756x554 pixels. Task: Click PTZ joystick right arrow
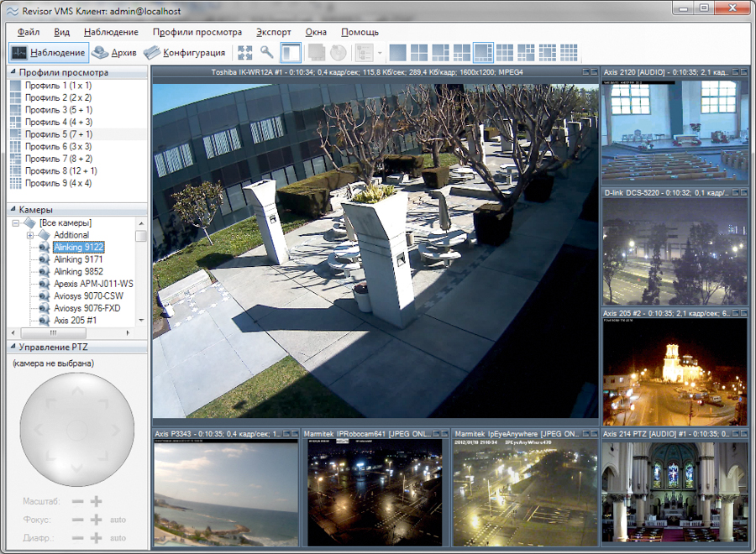tap(115, 429)
